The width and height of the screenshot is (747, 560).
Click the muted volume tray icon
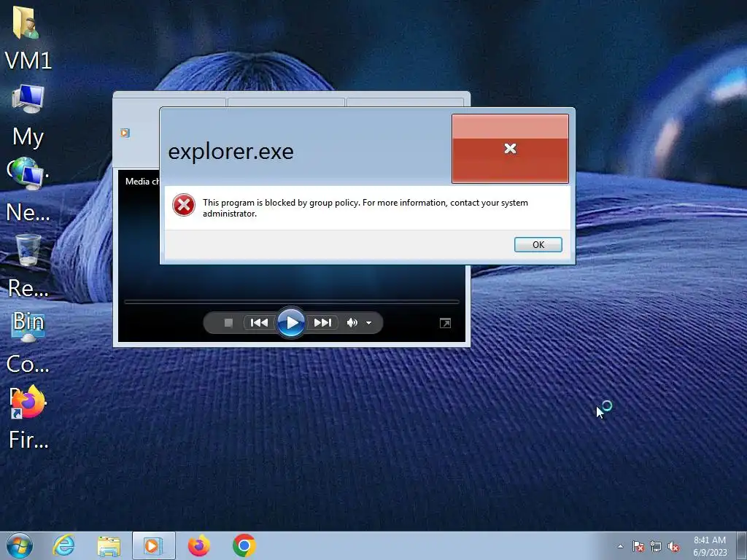673,547
